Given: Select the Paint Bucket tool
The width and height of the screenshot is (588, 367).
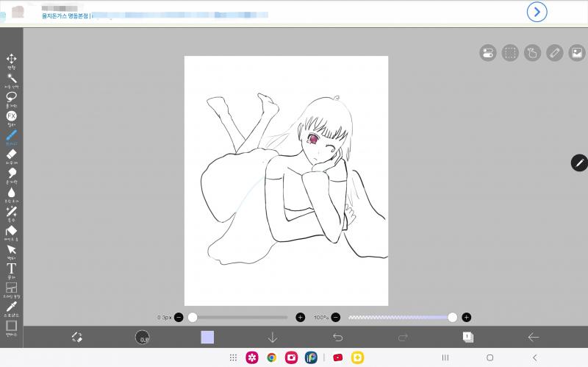Looking at the screenshot, I should pos(11,231).
